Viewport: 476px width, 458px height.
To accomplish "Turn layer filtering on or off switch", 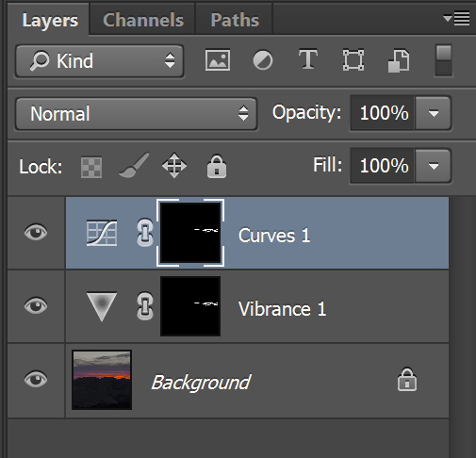I will coord(443,60).
